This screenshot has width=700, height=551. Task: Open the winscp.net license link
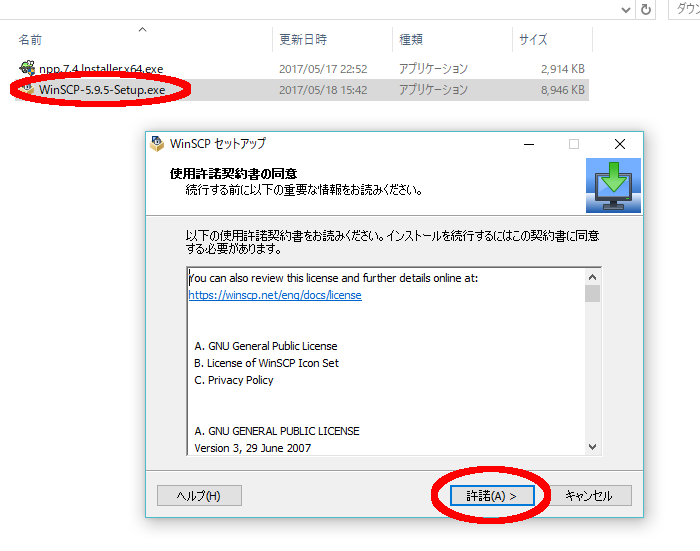click(x=275, y=296)
